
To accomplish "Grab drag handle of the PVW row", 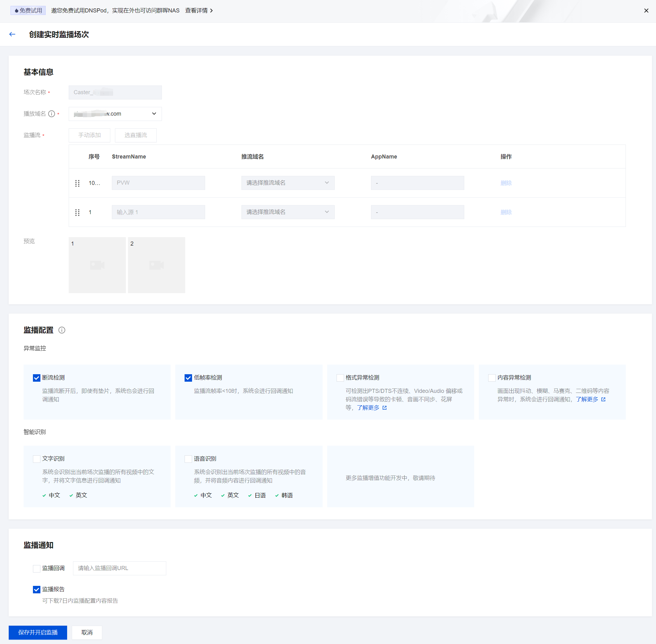I will pos(77,183).
